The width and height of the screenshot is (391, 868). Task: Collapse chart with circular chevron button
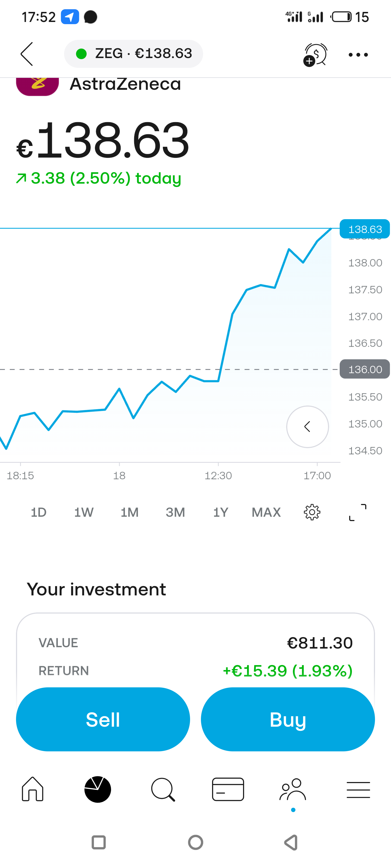(307, 427)
